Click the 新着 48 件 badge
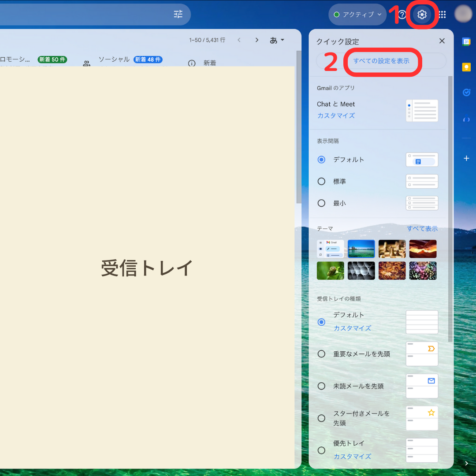 pos(148,59)
